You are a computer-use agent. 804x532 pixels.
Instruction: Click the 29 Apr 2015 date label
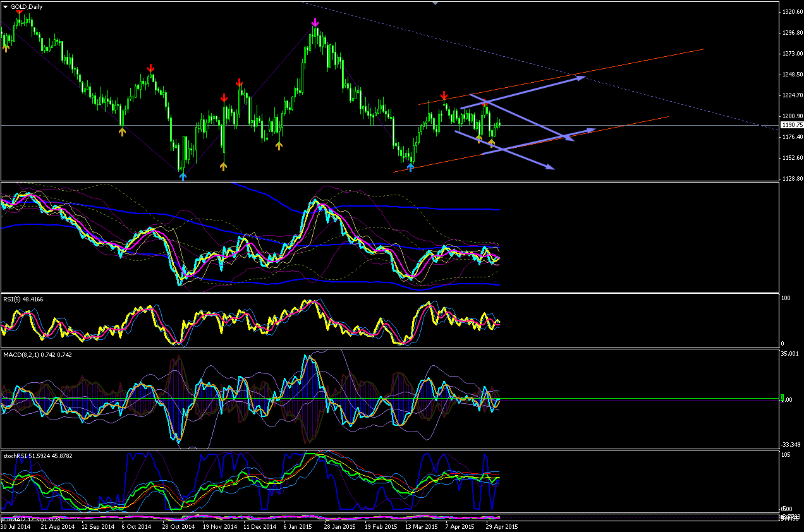(502, 526)
